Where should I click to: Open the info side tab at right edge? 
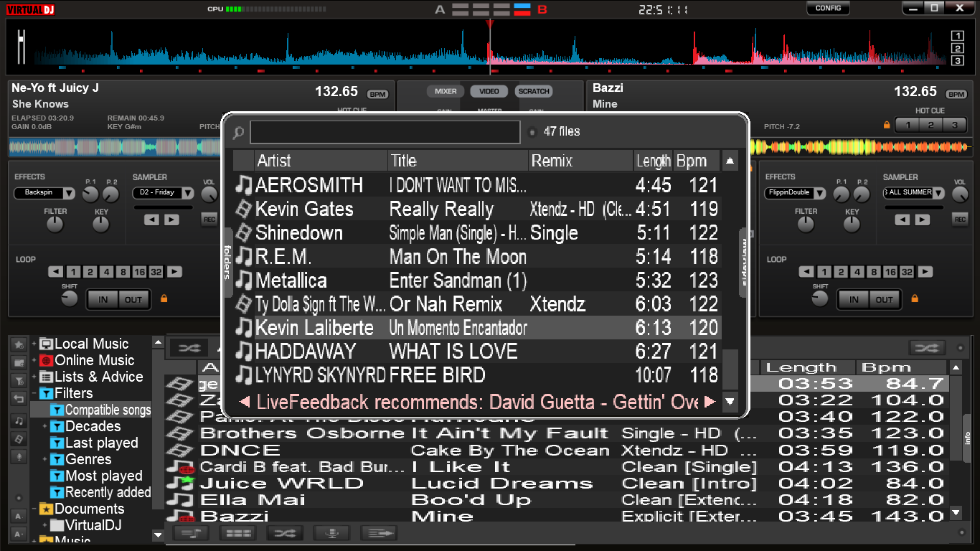968,437
